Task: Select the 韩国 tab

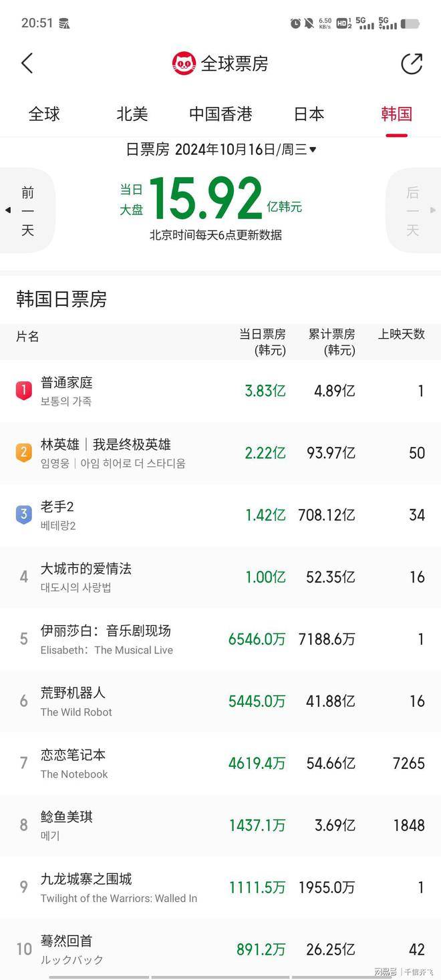Action: coord(396,114)
